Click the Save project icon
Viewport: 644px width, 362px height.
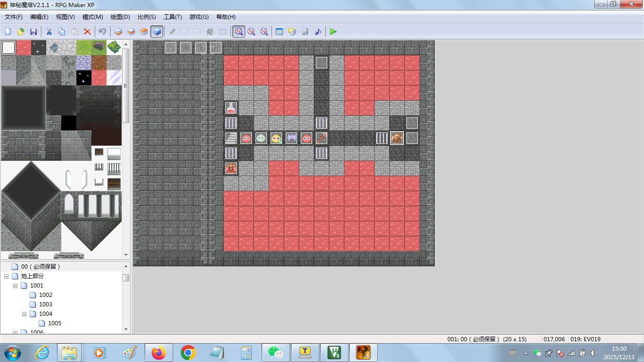[x=33, y=32]
